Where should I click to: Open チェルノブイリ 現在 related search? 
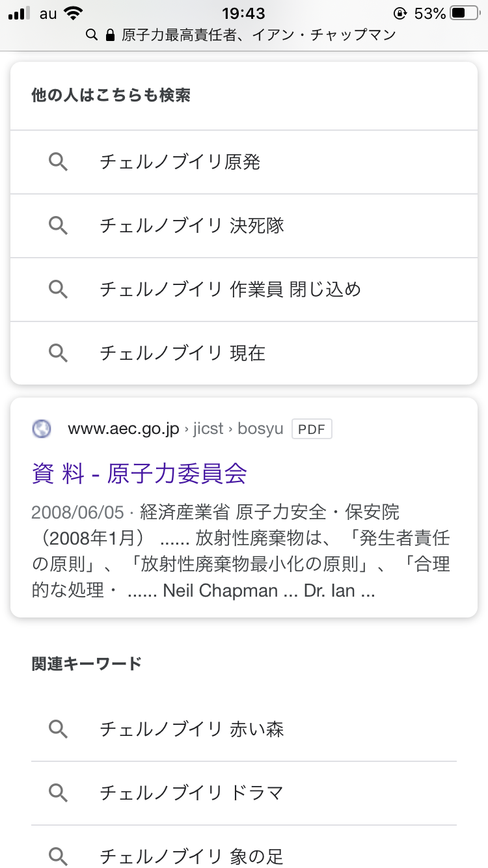183,353
